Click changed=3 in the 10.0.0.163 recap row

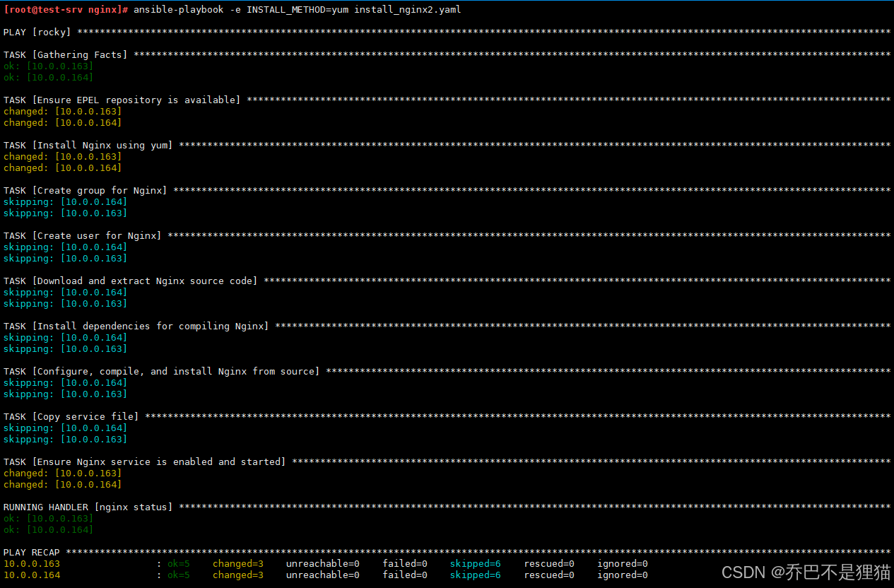[238, 564]
